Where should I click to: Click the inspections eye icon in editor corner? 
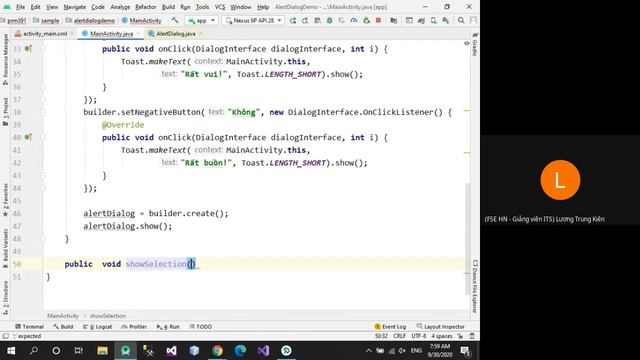pos(467,43)
